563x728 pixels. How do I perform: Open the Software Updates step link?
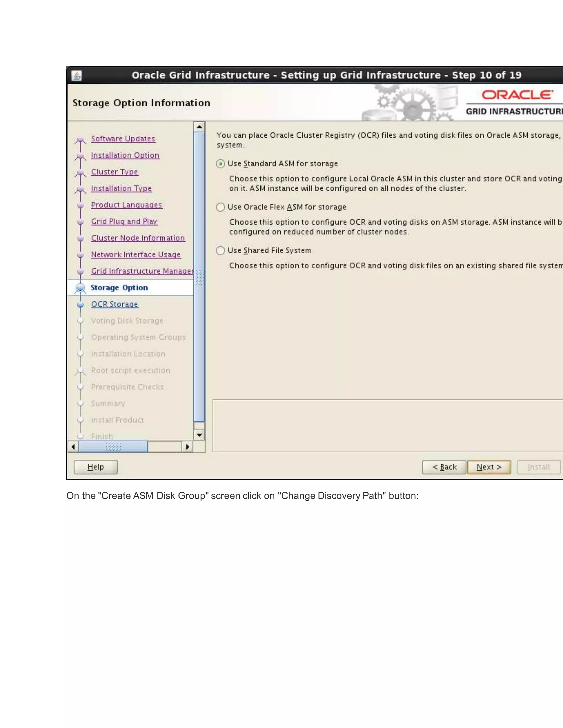[123, 139]
